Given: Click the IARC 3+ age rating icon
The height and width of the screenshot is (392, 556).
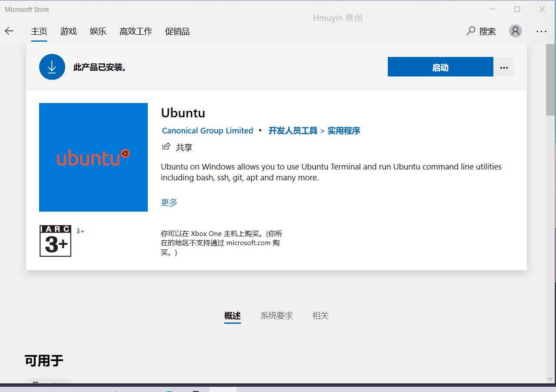Looking at the screenshot, I should coord(55,241).
